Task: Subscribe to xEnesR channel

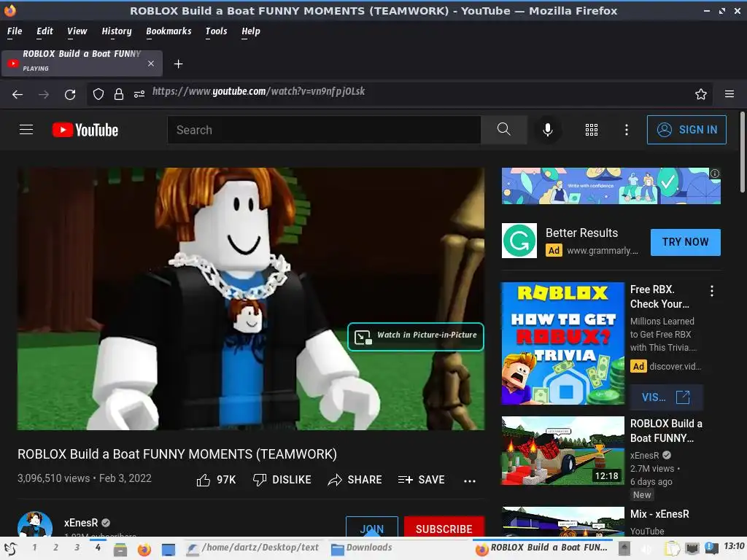Action: (x=444, y=528)
